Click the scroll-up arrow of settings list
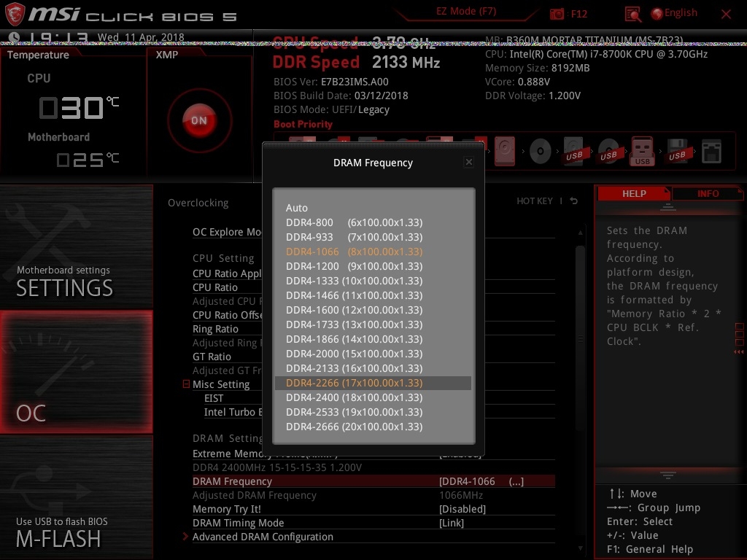The height and width of the screenshot is (560, 747). 580,233
